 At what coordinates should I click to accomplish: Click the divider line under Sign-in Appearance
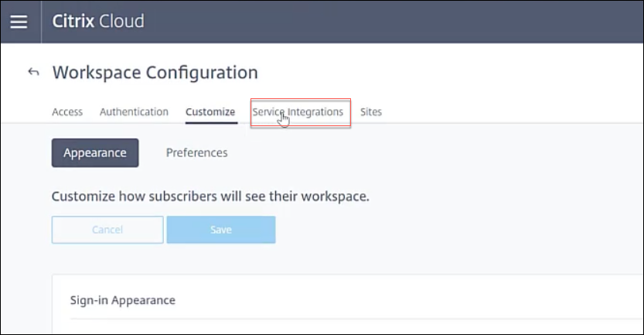[348, 319]
